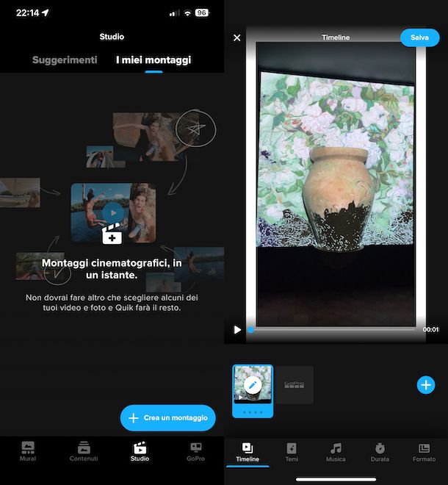Tap the clapperboard add-montage icon
Viewport: 448px width, 485px height.
pos(112,234)
